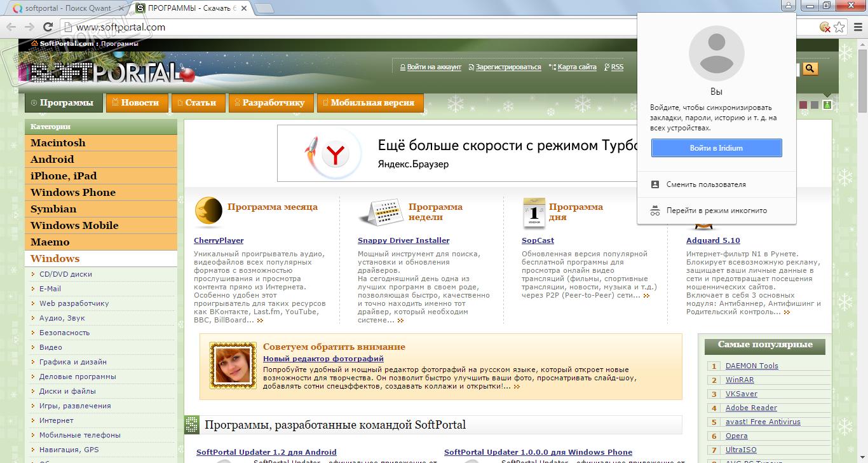Click the Войти в Iridium button
868x463 pixels.
click(x=716, y=148)
